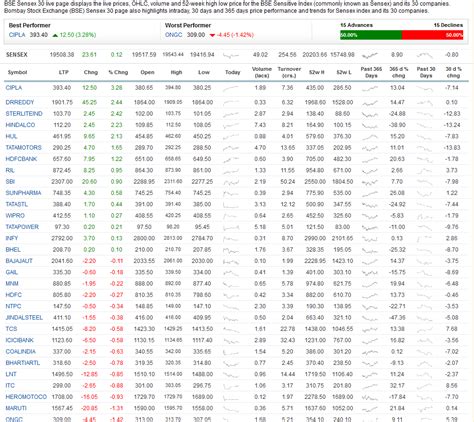Screen dimensions: 474x422
Task: Click the red declines bar segment
Action: tap(433, 35)
